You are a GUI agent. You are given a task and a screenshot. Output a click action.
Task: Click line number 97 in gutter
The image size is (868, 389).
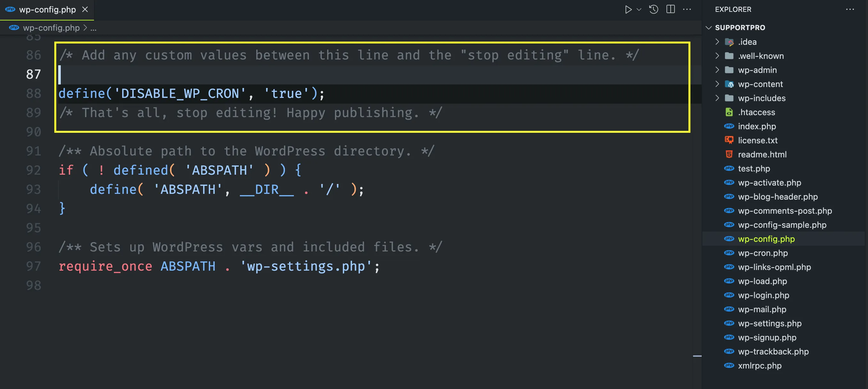point(34,266)
